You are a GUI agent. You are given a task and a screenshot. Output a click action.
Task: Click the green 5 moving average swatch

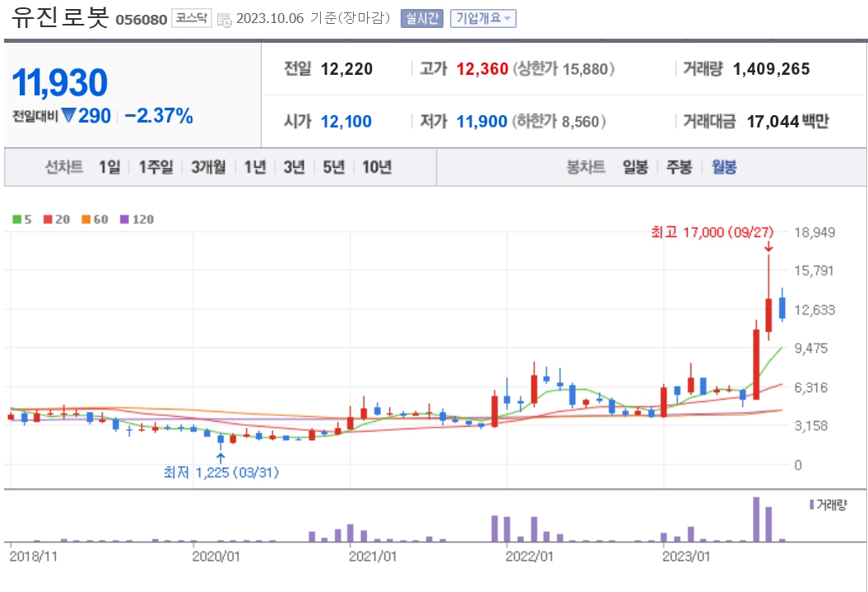(16, 220)
